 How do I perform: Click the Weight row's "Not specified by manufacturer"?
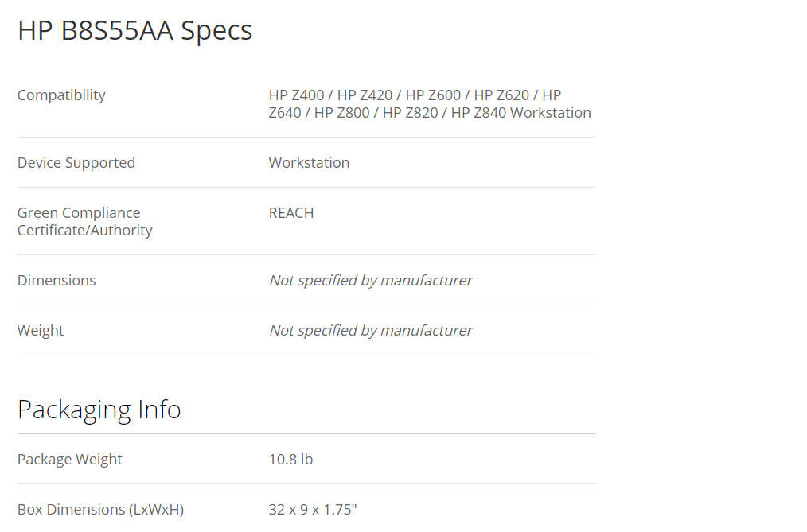coord(371,331)
